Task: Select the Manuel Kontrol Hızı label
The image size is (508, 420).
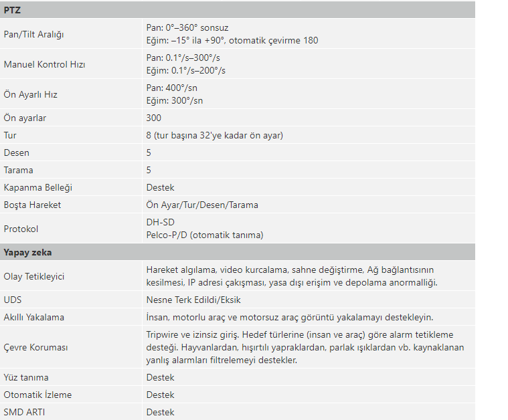Action: 44,65
